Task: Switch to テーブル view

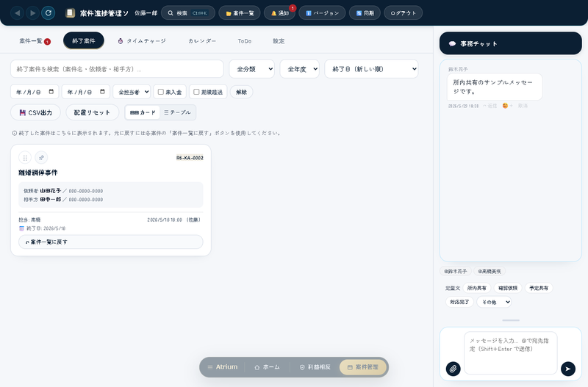Action: (x=177, y=112)
